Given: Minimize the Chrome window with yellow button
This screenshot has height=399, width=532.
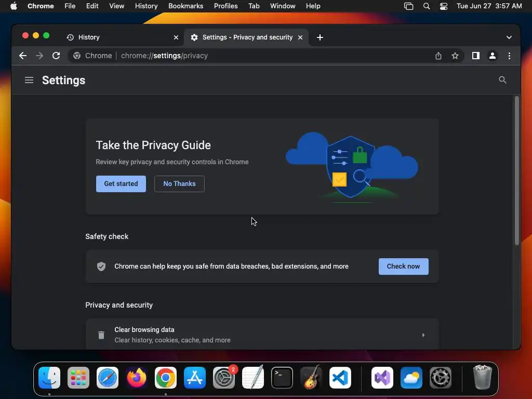Looking at the screenshot, I should pyautogui.click(x=36, y=36).
